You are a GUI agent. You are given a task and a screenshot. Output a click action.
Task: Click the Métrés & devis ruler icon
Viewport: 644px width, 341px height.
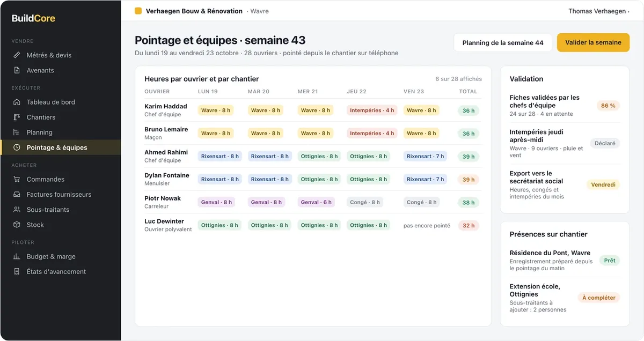[x=17, y=55]
